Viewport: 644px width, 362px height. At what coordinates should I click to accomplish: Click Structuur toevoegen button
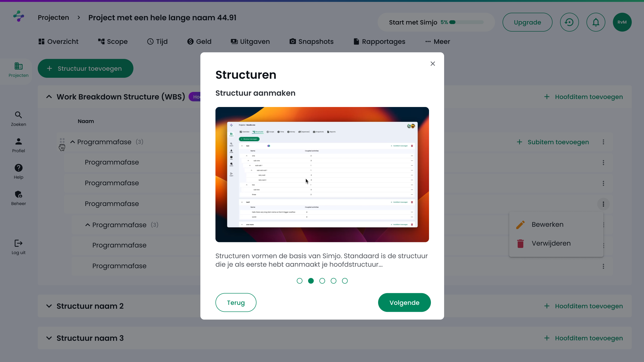(85, 69)
